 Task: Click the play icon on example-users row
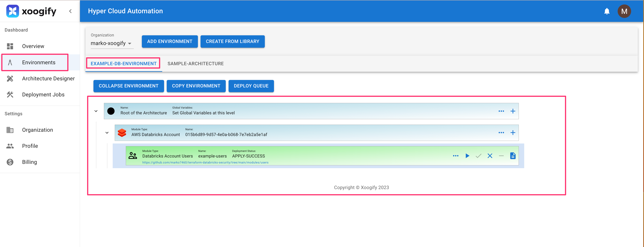(467, 156)
